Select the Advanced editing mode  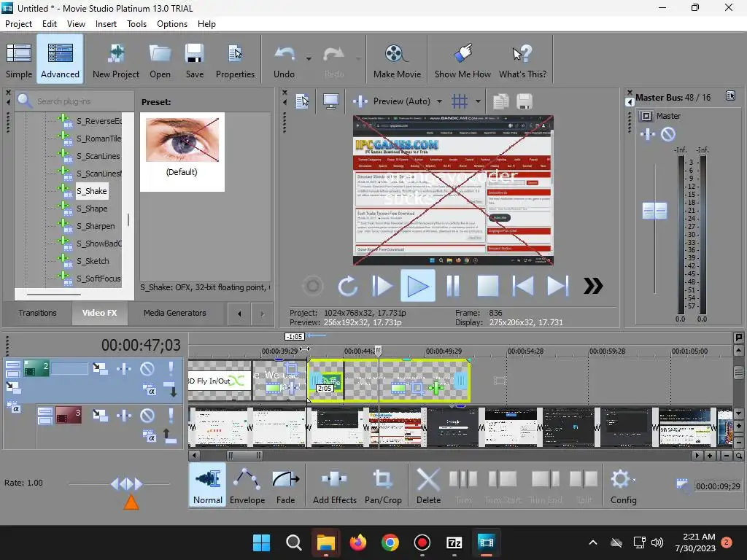coord(60,60)
